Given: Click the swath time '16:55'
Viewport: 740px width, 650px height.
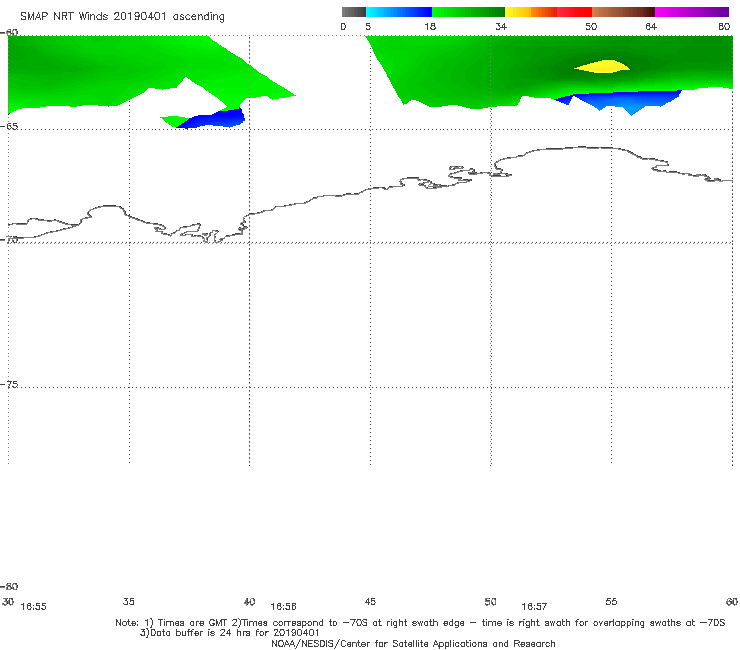Looking at the screenshot, I should pos(34,607).
